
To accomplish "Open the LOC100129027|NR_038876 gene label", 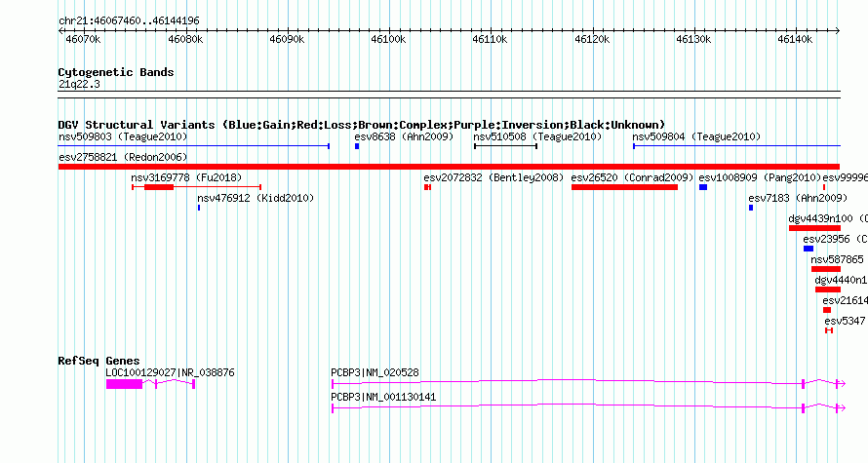I will pyautogui.click(x=170, y=372).
